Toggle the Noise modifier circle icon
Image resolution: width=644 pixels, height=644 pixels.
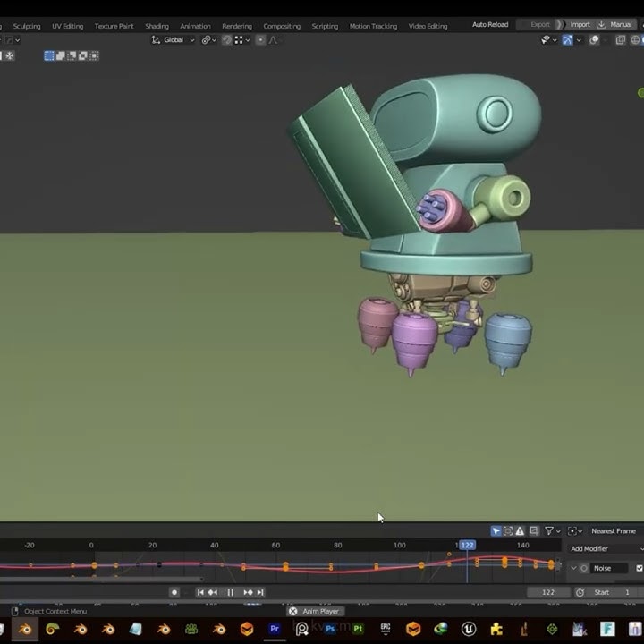583,568
